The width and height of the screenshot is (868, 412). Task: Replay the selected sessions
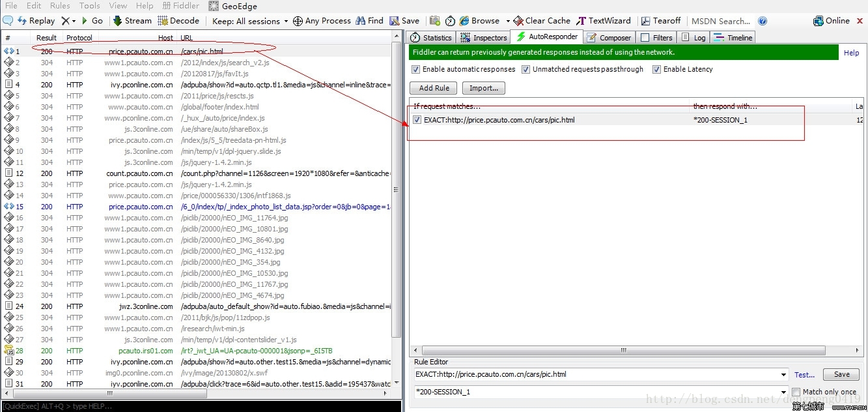(x=36, y=21)
